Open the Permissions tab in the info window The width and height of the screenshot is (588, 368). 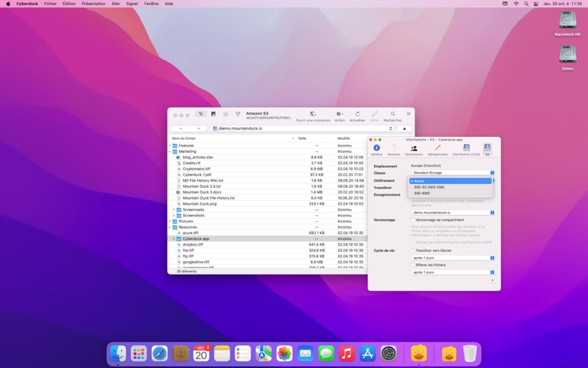point(414,149)
